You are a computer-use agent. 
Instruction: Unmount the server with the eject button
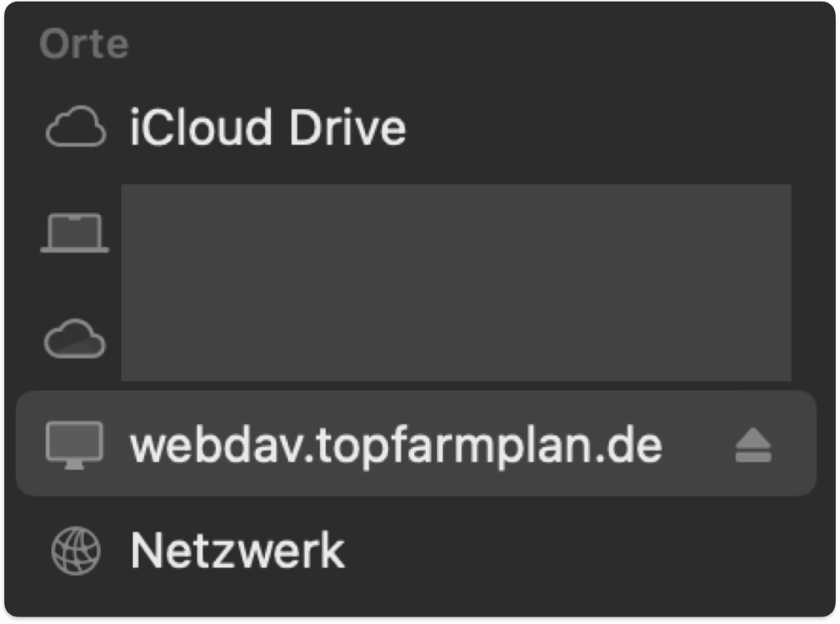[x=753, y=446]
